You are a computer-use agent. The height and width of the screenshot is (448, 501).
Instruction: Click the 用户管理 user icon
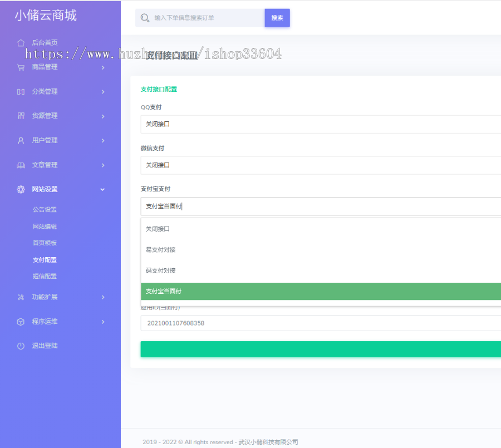pos(21,140)
